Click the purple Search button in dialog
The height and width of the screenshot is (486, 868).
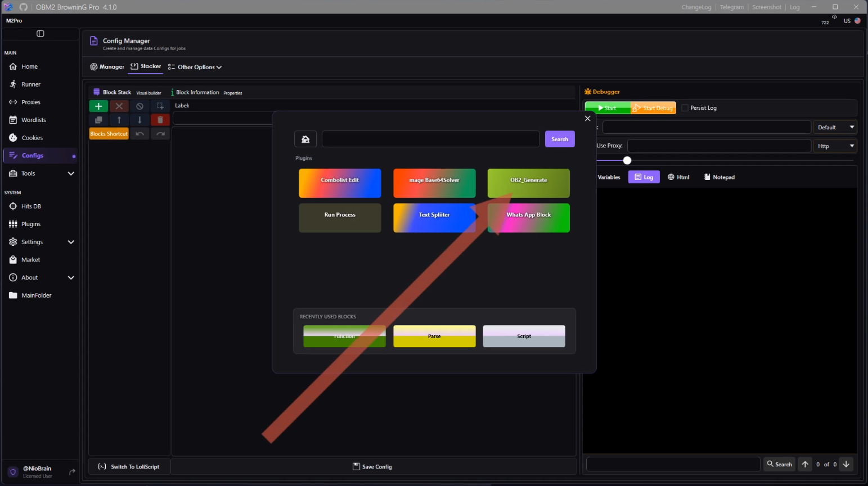coord(560,139)
